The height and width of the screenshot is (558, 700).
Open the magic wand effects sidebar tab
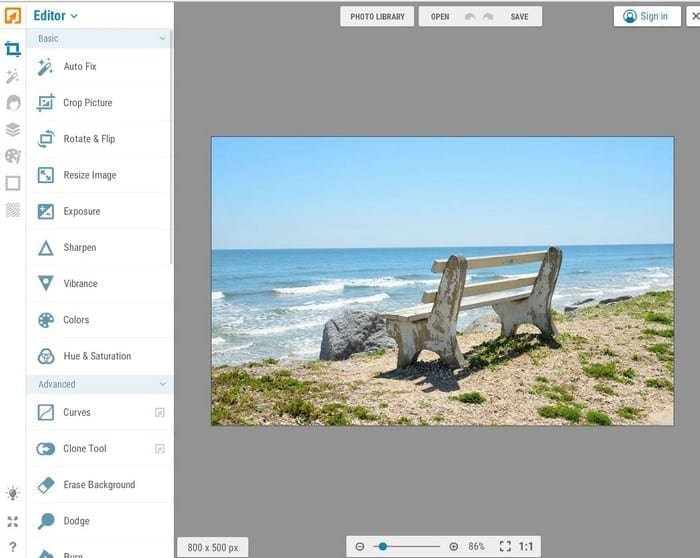(x=12, y=76)
